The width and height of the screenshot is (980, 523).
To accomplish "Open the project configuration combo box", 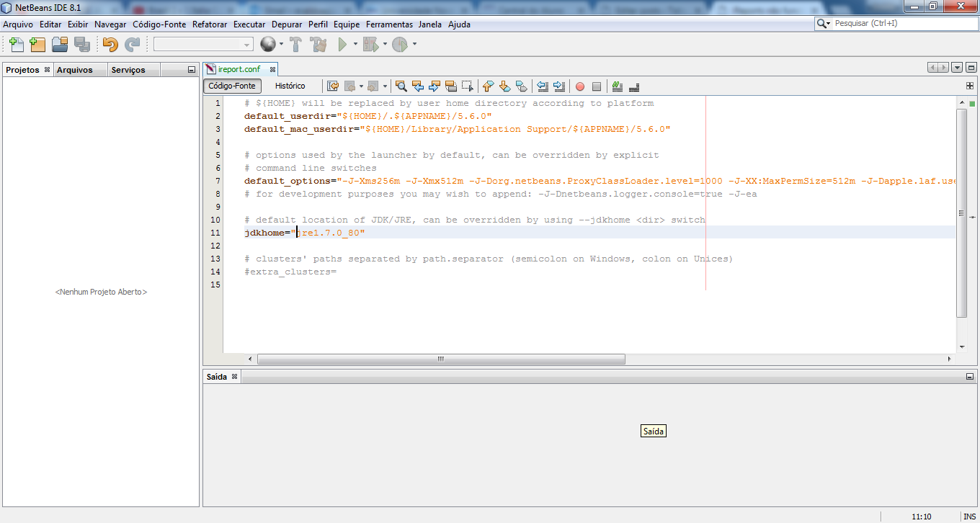I will coord(203,45).
